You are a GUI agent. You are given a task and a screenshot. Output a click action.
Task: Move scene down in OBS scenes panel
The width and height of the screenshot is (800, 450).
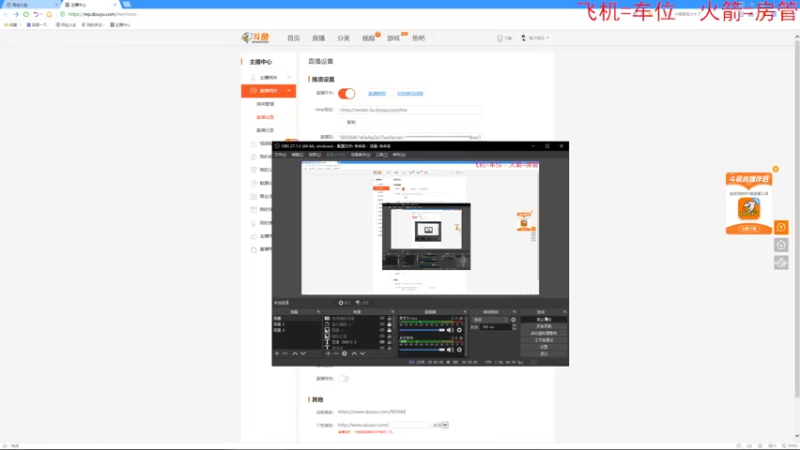303,353
